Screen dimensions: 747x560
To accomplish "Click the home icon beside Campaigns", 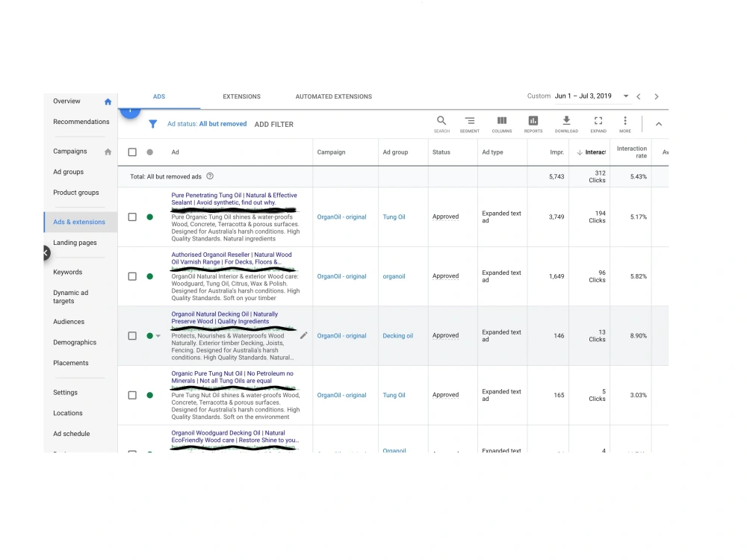I will pyautogui.click(x=108, y=152).
